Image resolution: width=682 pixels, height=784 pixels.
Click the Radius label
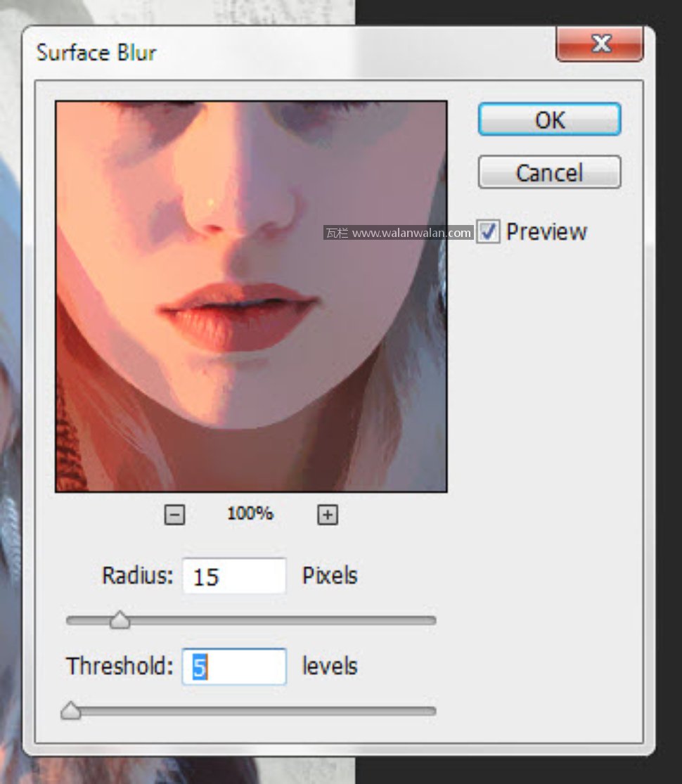coord(137,576)
